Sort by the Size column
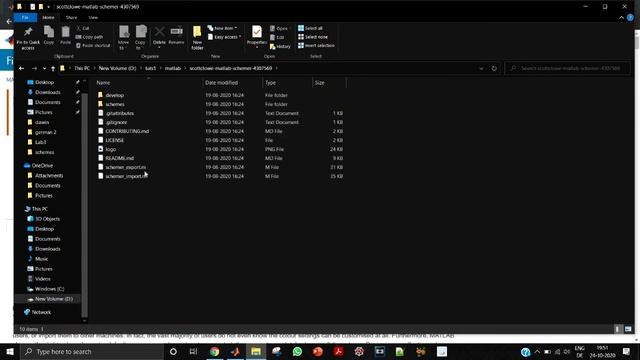 click(x=329, y=82)
